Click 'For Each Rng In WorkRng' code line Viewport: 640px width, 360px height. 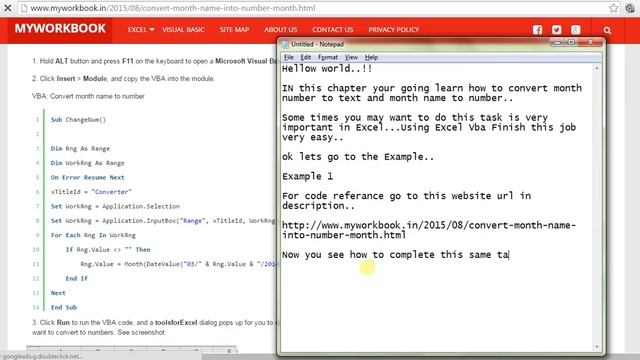pos(93,236)
